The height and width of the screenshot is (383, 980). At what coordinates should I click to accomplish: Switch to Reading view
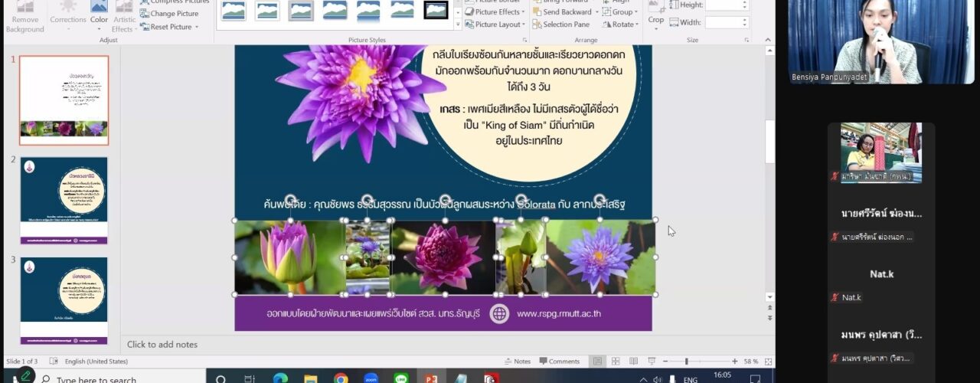pos(633,362)
